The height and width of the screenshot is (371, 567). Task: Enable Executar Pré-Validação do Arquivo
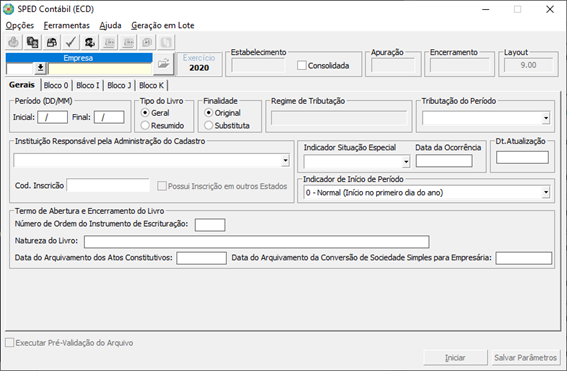pos(9,342)
